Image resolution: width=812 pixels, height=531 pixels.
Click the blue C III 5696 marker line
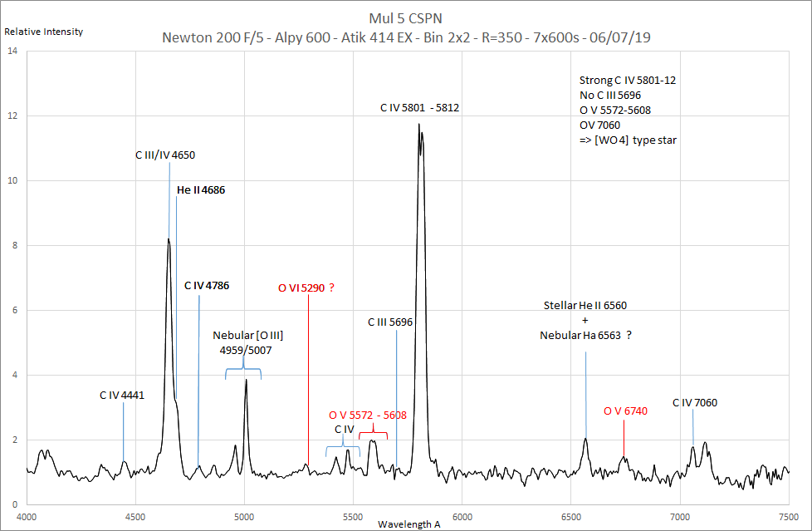397,397
